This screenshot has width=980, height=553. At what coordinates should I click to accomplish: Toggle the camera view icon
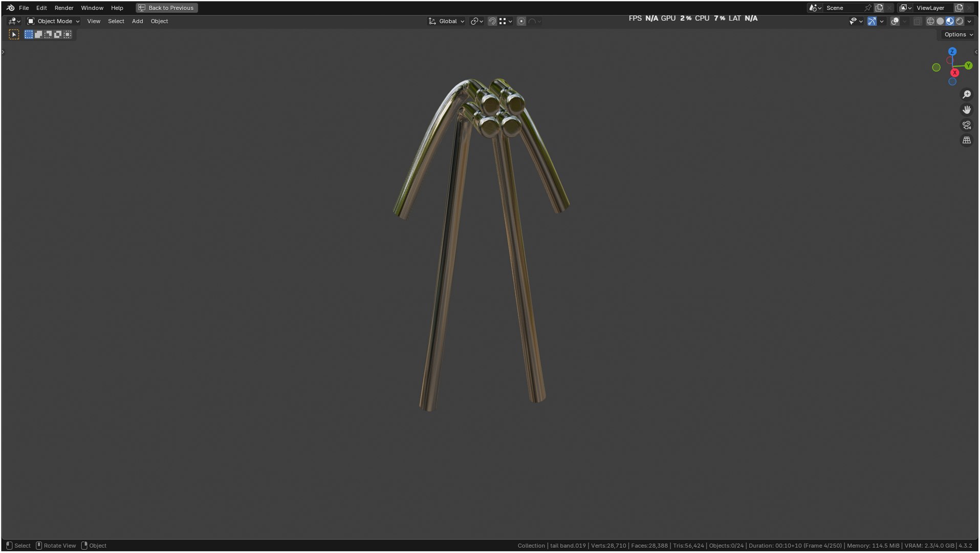pos(967,125)
